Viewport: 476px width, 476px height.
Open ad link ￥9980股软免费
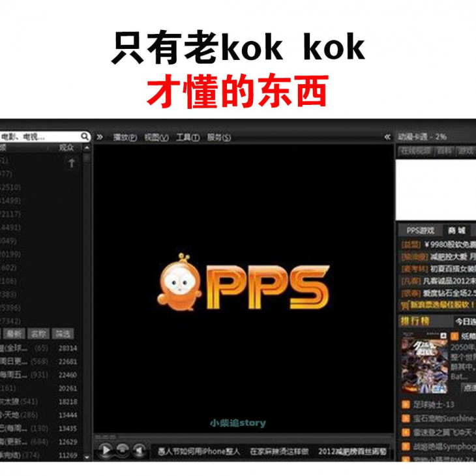[x=450, y=245]
